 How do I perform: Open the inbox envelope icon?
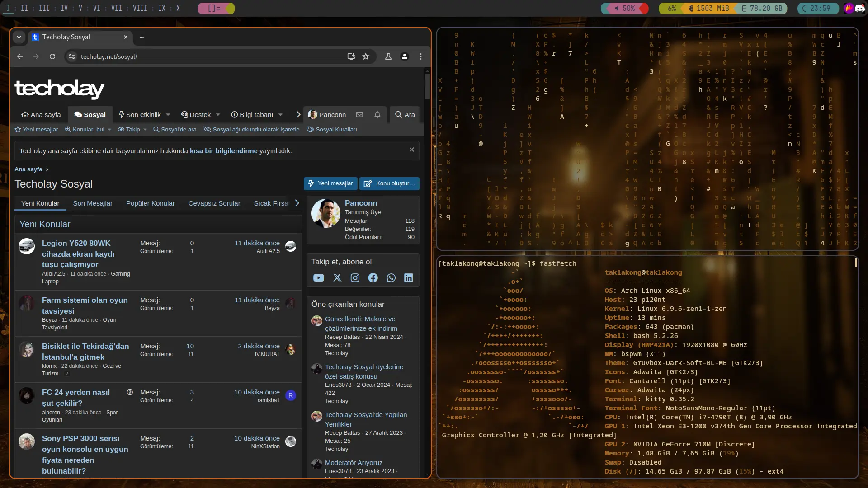point(359,115)
